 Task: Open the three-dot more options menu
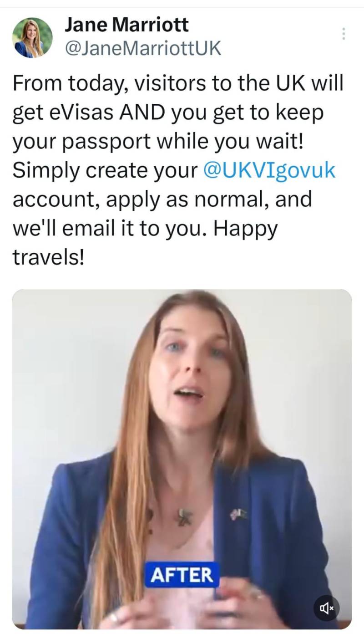(344, 34)
